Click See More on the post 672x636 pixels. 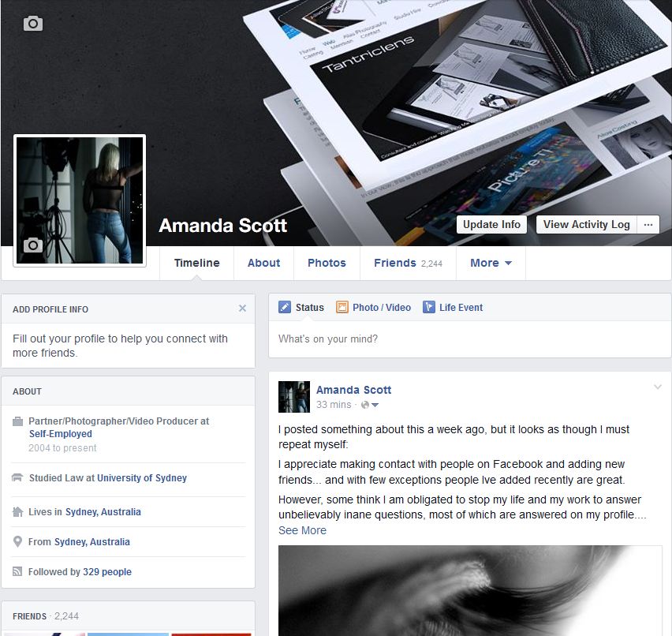[302, 530]
